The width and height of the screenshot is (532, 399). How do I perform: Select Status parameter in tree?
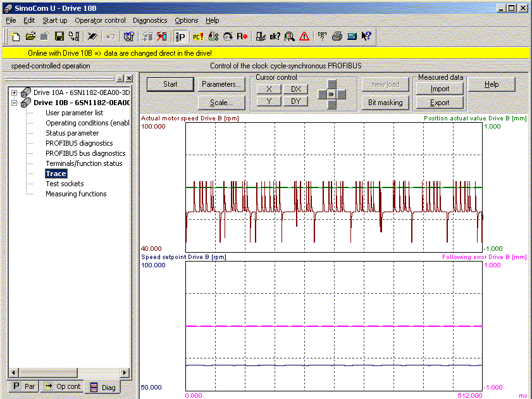pyautogui.click(x=72, y=133)
